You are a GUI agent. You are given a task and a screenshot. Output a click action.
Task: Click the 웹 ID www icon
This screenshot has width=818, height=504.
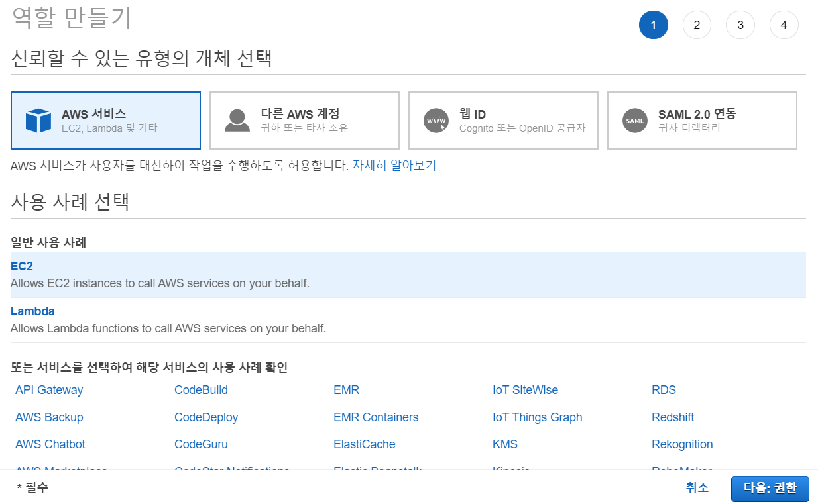tap(436, 121)
